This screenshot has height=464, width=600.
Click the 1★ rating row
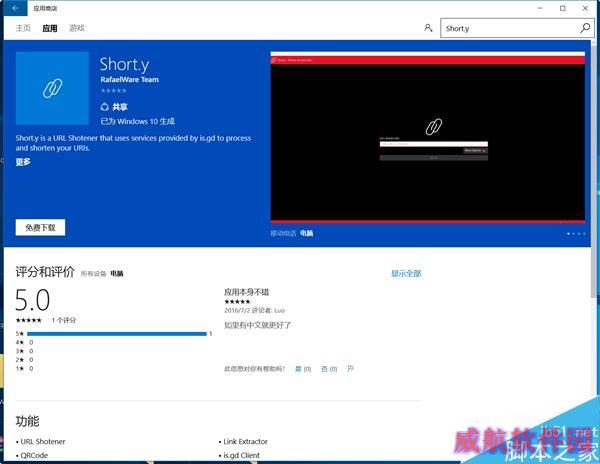pyautogui.click(x=24, y=369)
